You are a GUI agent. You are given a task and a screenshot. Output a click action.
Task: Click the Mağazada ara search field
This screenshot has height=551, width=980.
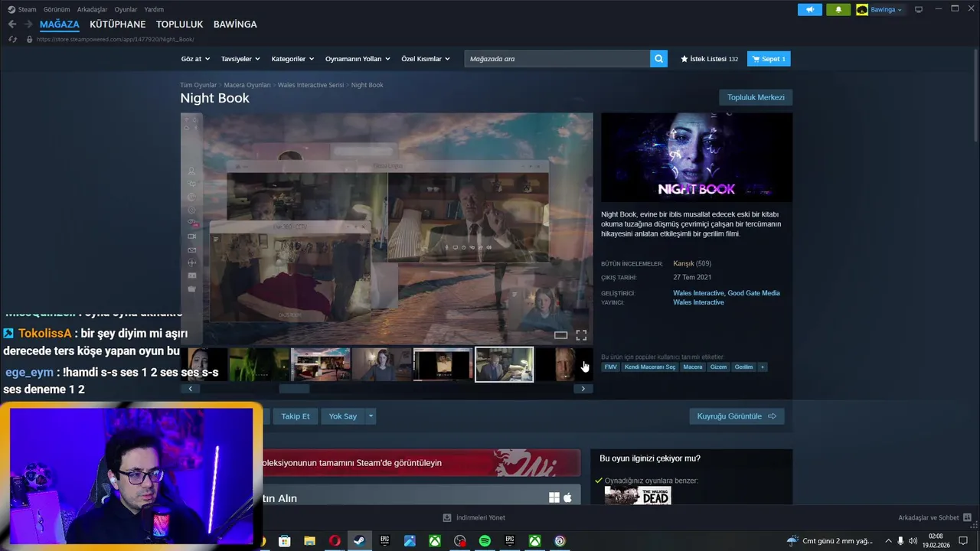click(x=557, y=59)
